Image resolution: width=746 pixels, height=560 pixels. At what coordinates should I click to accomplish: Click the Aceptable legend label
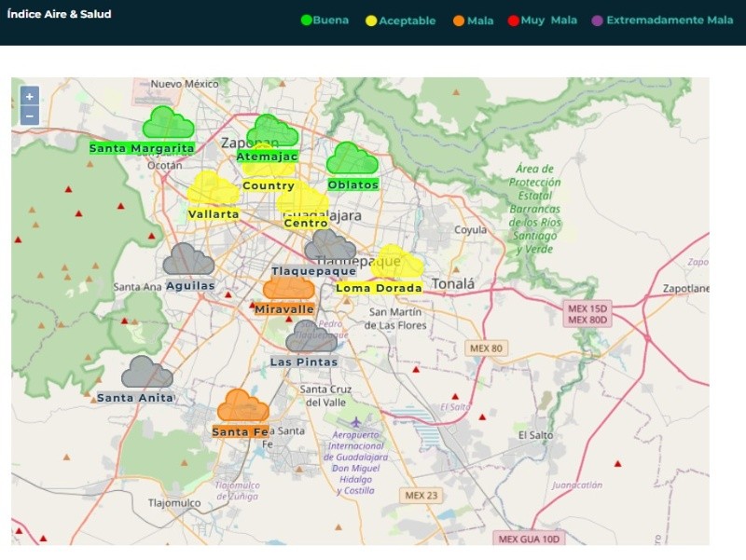pos(407,20)
